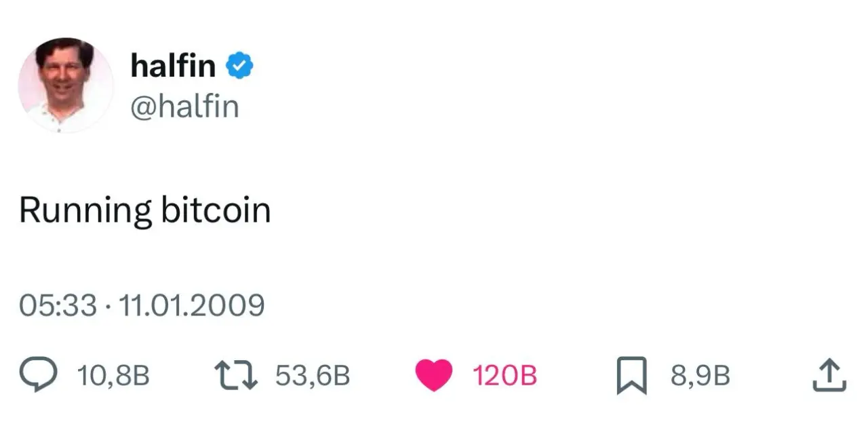Select the tweet text Running bitcoin
This screenshot has width=868, height=443.
tap(146, 210)
